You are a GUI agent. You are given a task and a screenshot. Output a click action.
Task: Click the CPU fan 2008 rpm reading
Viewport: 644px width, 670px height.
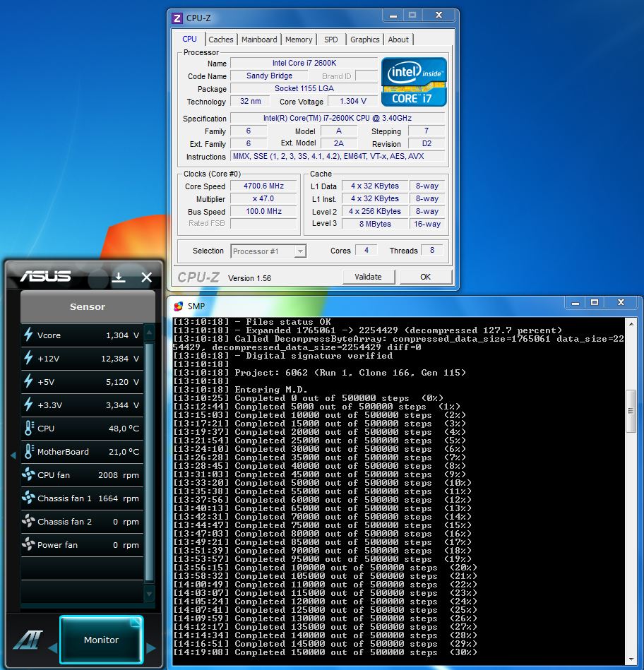119,475
